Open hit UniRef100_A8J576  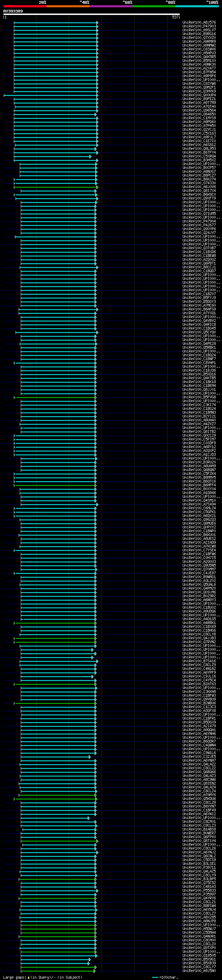199,23
